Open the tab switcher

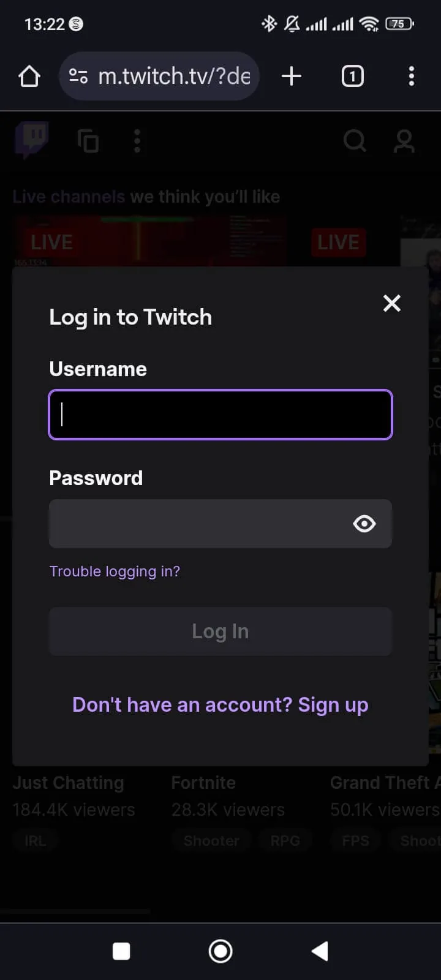click(x=352, y=77)
